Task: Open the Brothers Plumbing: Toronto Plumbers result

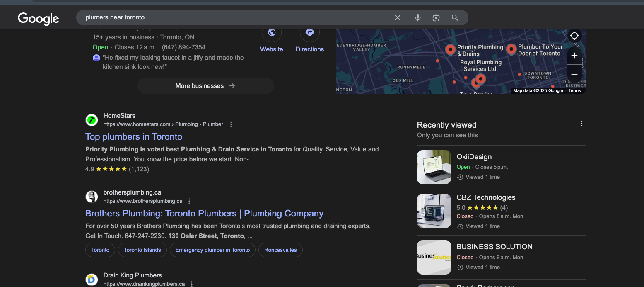Action: (204, 214)
